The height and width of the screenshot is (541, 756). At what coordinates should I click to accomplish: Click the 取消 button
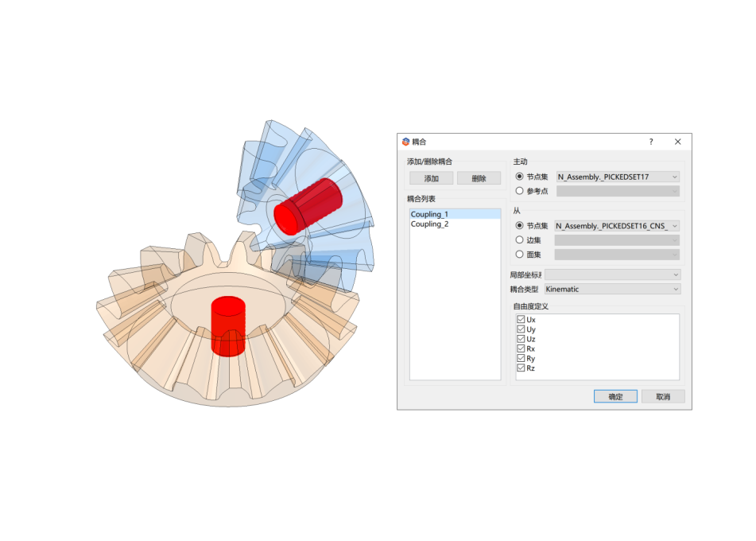pos(663,396)
